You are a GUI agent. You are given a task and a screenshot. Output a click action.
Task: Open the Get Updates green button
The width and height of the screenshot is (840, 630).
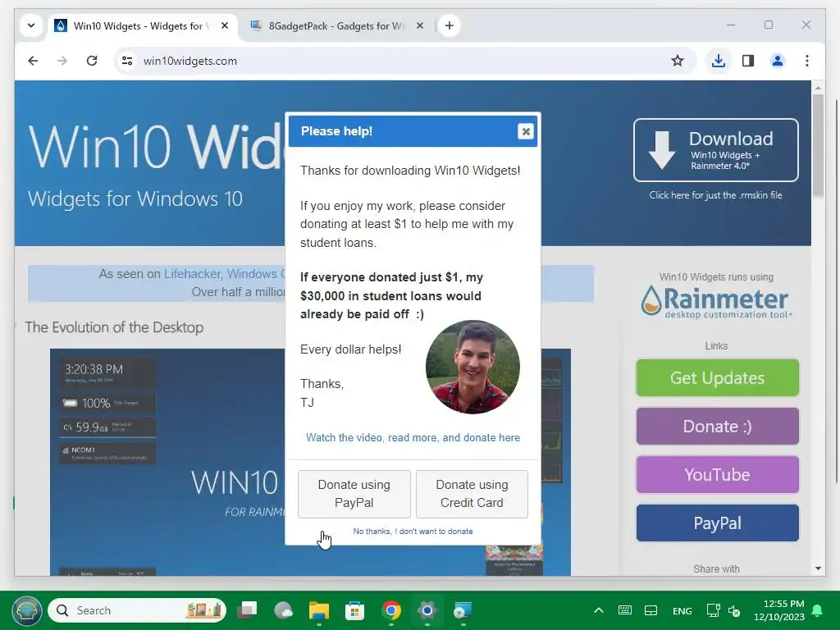click(x=717, y=377)
